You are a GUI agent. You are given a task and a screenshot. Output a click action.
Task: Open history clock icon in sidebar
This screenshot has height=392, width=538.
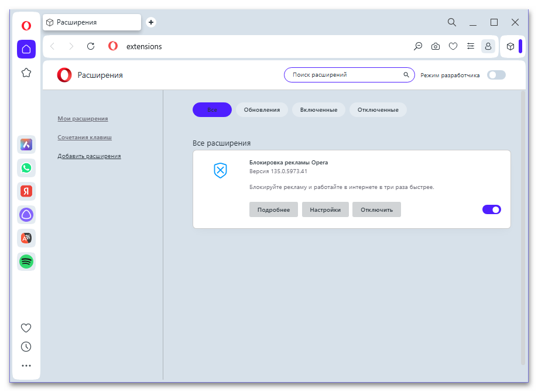[x=26, y=347]
